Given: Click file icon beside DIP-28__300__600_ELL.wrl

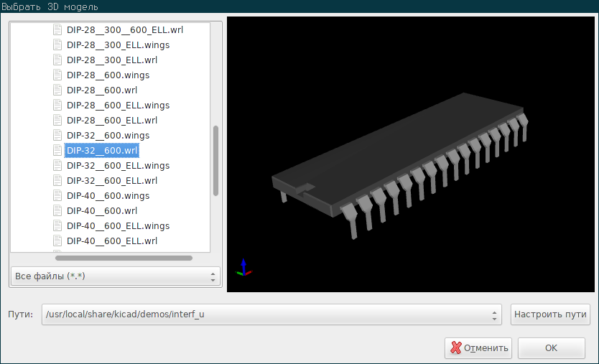Looking at the screenshot, I should pyautogui.click(x=57, y=29).
